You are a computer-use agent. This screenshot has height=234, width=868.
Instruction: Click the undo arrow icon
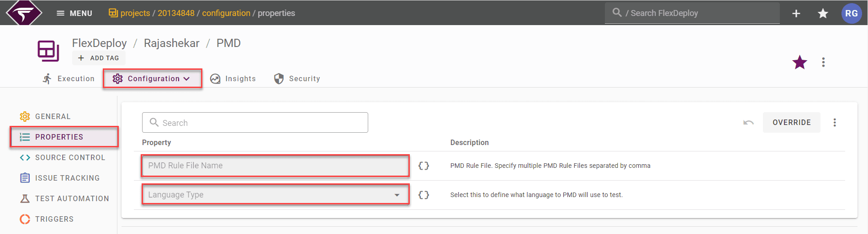pos(748,122)
